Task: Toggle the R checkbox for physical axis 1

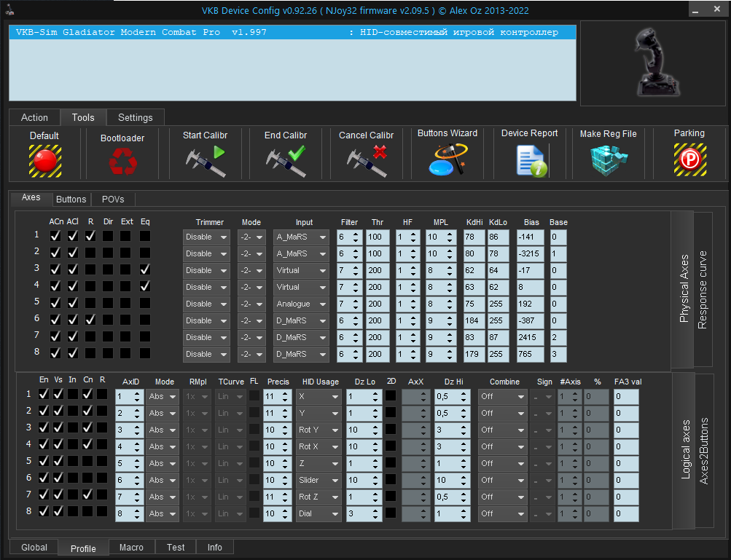Action: [90, 236]
